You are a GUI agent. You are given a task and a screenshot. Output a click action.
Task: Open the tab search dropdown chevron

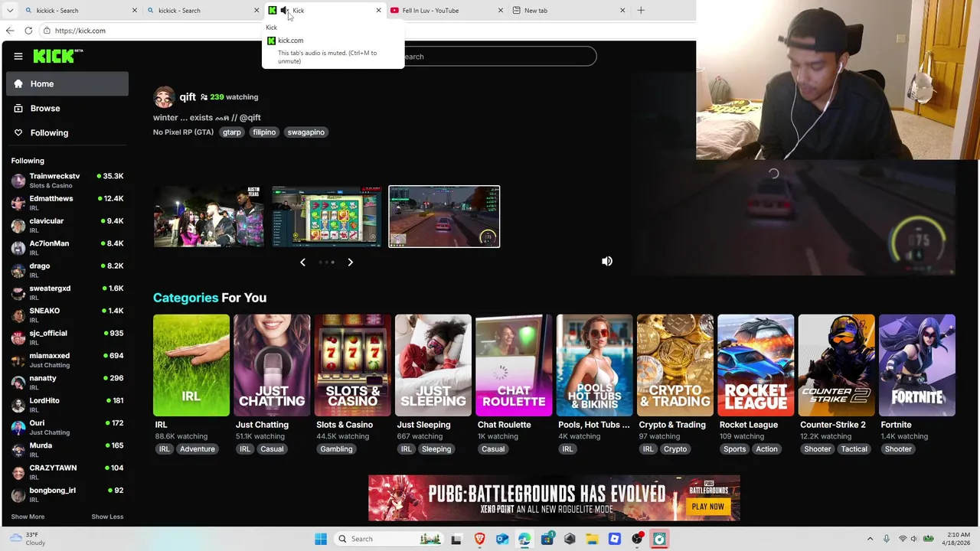[9, 11]
